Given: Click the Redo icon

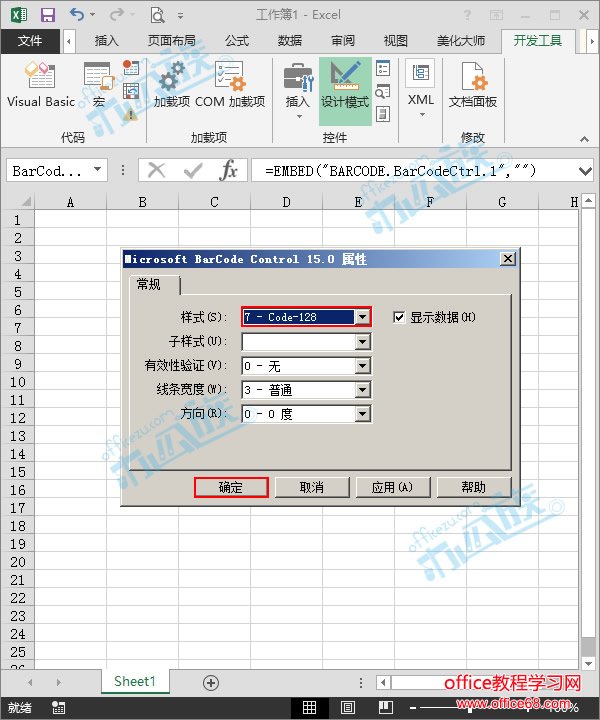Looking at the screenshot, I should pyautogui.click(x=117, y=15).
